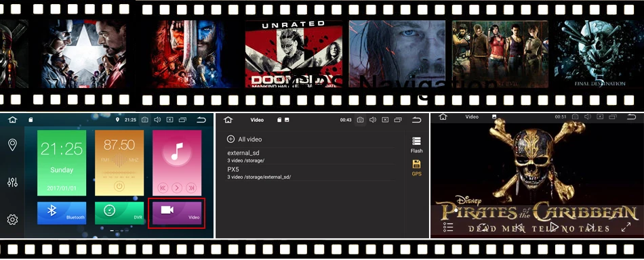Tap screenshot camera icon beside 00:51
Image resolution: width=644 pixels, height=260 pixels.
[x=576, y=117]
